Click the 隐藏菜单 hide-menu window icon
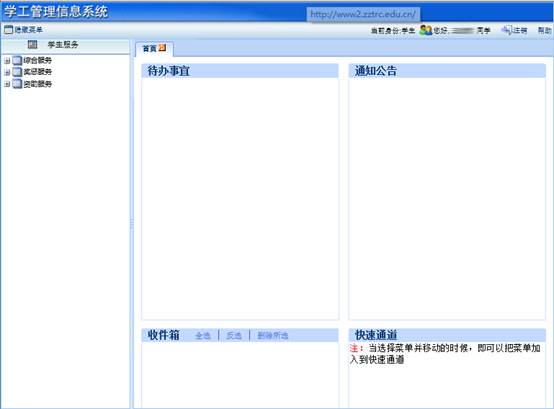 pyautogui.click(x=8, y=30)
